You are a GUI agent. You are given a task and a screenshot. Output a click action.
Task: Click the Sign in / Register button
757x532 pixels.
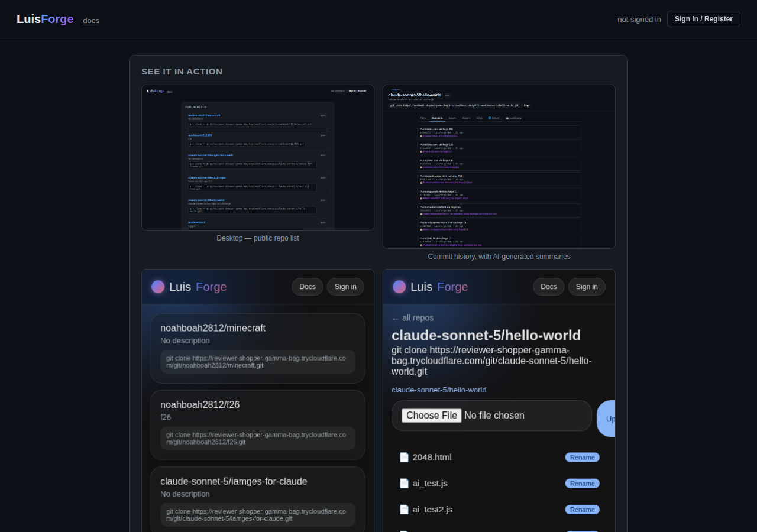(703, 19)
